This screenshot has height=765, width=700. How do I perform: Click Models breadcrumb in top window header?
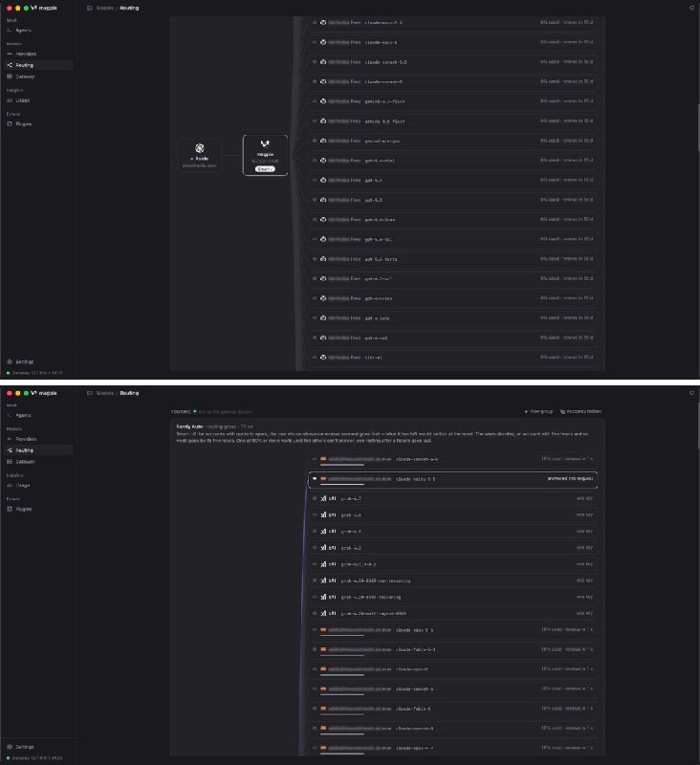(x=105, y=8)
